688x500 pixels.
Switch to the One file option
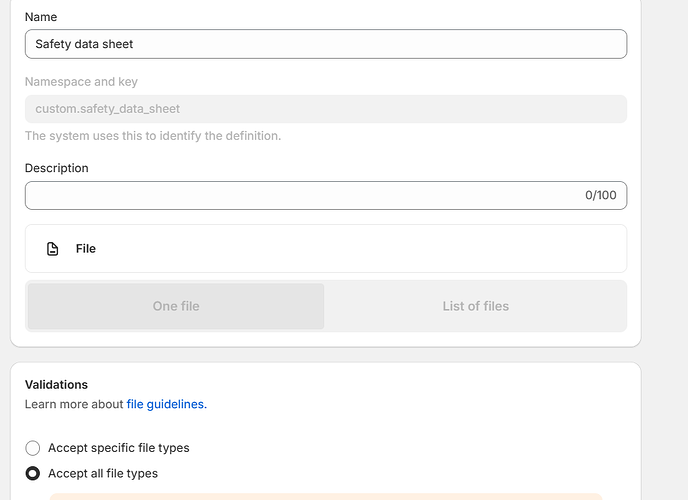click(x=176, y=306)
